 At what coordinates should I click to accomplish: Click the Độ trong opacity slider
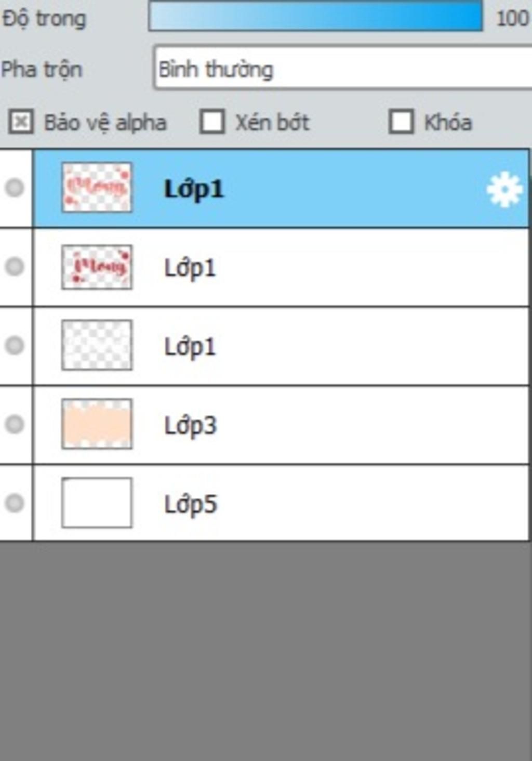coord(315,17)
